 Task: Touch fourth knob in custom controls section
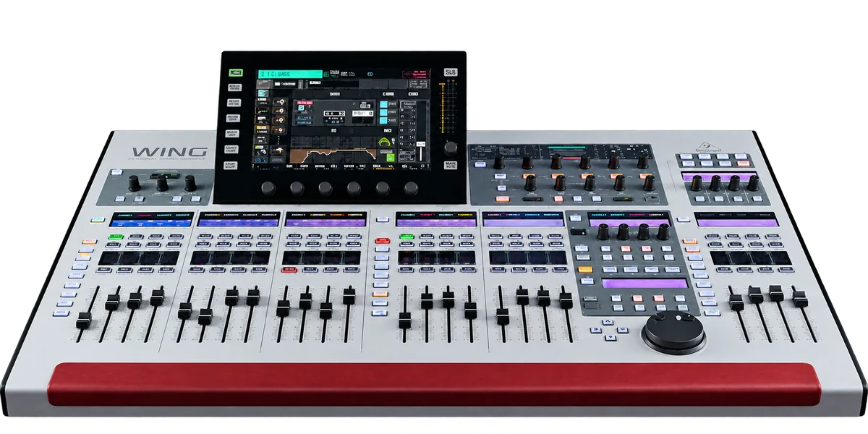663,231
